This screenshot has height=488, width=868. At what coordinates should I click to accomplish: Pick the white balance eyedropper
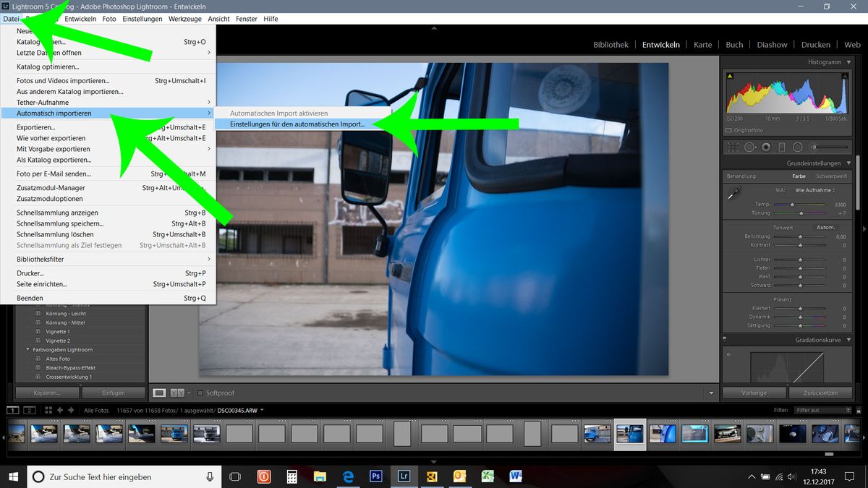click(x=734, y=193)
